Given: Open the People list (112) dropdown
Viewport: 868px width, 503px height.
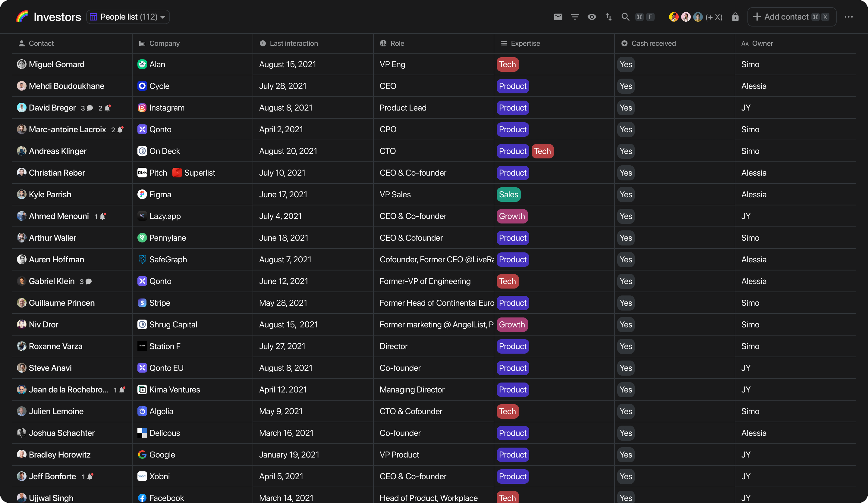Looking at the screenshot, I should pos(128,17).
